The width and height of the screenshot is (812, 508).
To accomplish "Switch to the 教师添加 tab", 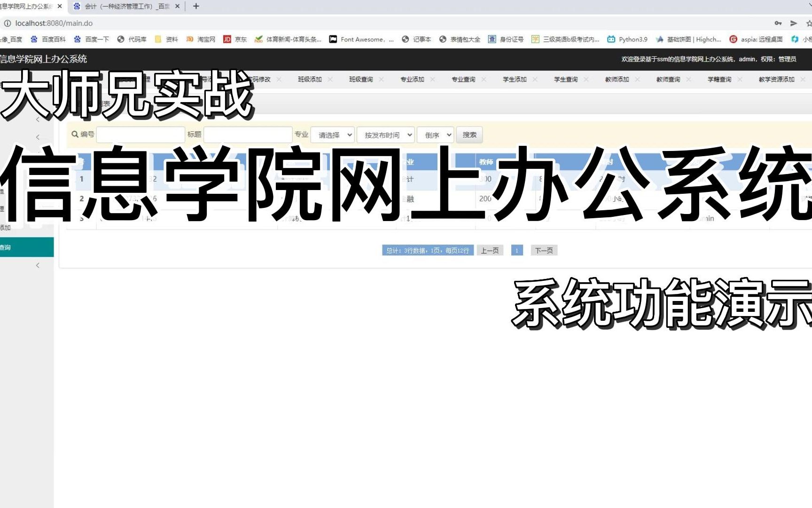I will [617, 79].
